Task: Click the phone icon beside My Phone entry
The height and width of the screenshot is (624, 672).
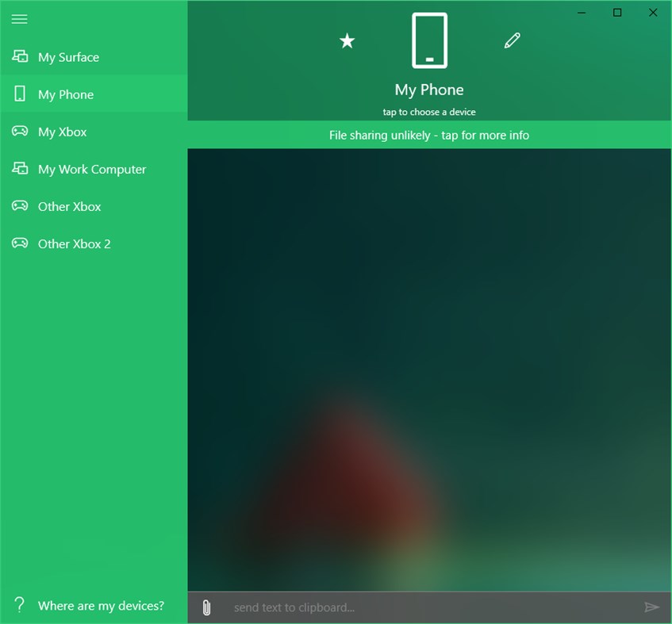Action: [x=20, y=94]
